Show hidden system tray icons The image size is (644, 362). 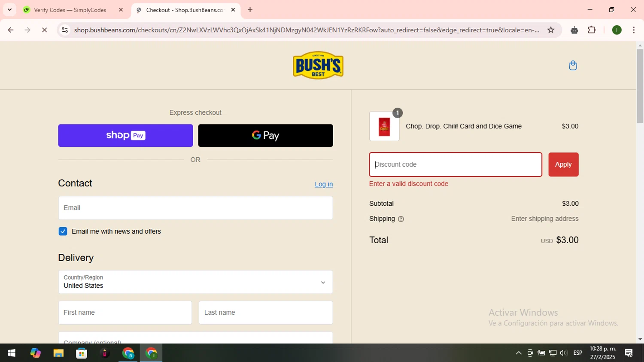pyautogui.click(x=519, y=353)
